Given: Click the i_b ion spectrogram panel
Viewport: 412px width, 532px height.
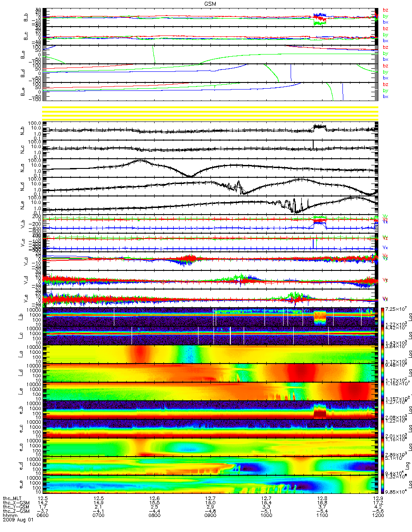Looking at the screenshot, I should [x=210, y=317].
